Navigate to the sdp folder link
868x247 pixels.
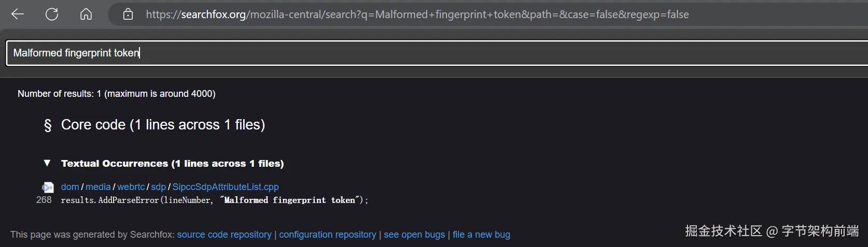158,187
